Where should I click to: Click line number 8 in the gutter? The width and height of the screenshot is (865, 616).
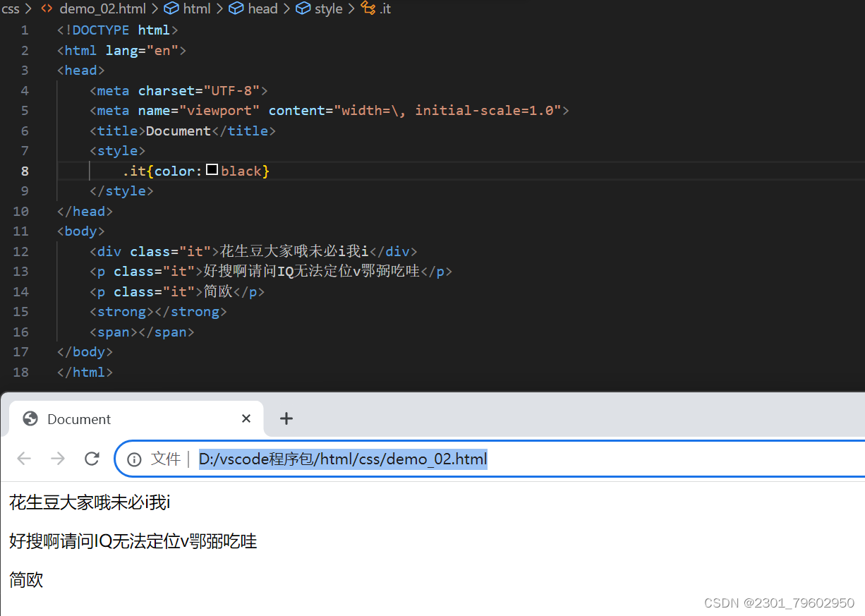pyautogui.click(x=25, y=171)
